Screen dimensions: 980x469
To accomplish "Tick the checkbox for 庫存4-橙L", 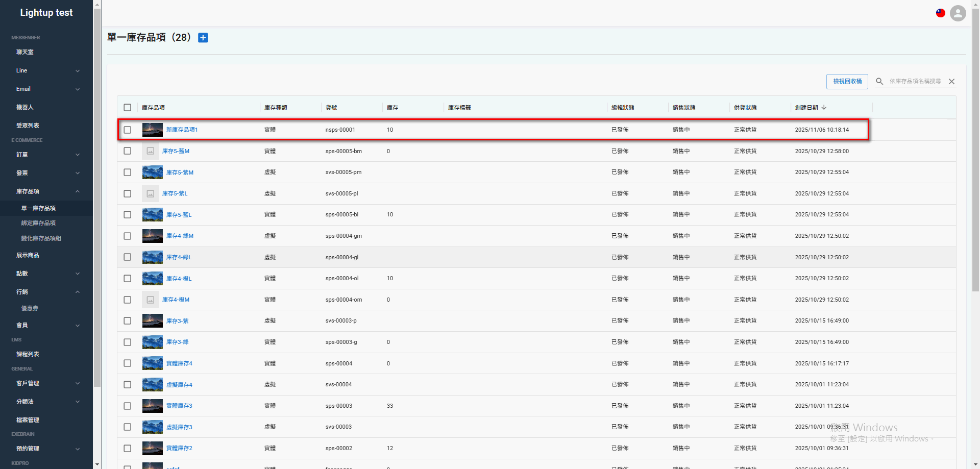I will coord(128,279).
